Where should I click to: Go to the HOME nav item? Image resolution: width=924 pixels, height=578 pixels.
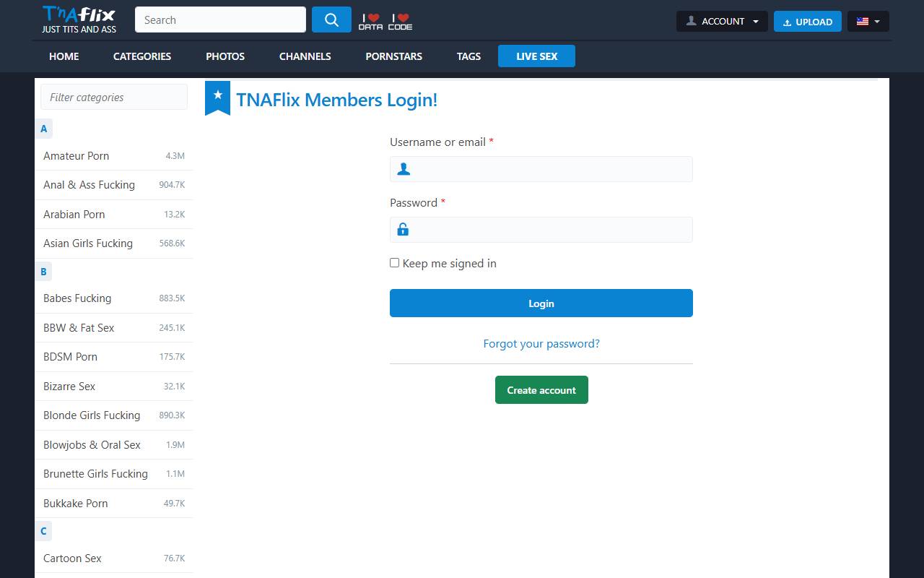64,56
